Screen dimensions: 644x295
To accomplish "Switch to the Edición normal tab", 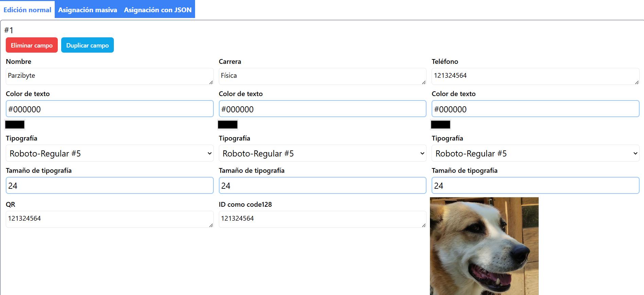I will (27, 10).
